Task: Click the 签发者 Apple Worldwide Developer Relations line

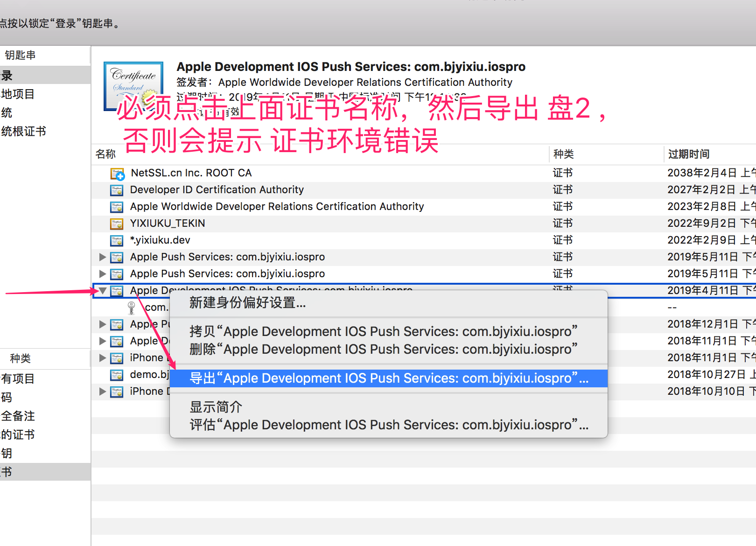Action: tap(344, 83)
